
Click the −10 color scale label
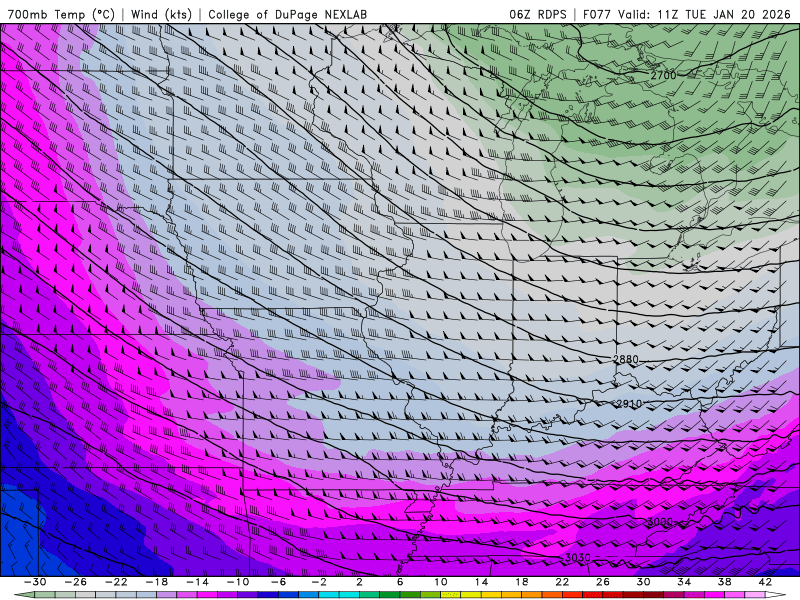click(238, 582)
